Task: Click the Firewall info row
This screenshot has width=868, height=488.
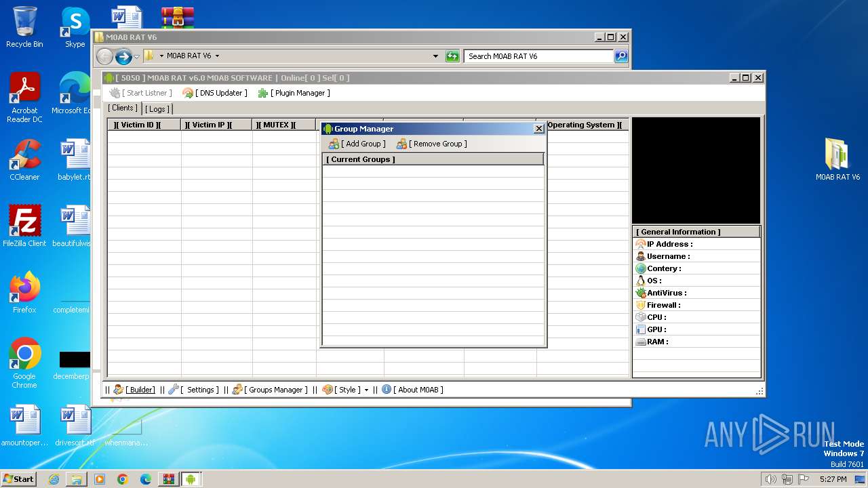Action: 697,305
